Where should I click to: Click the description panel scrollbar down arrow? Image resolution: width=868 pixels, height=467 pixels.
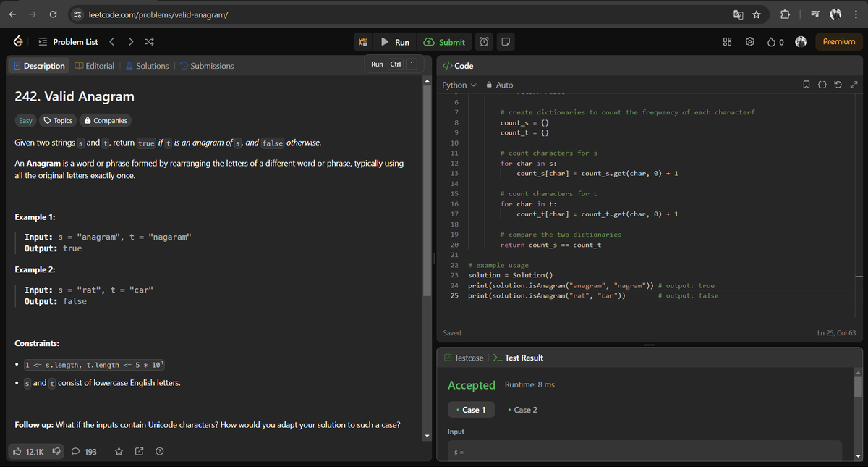[427, 435]
